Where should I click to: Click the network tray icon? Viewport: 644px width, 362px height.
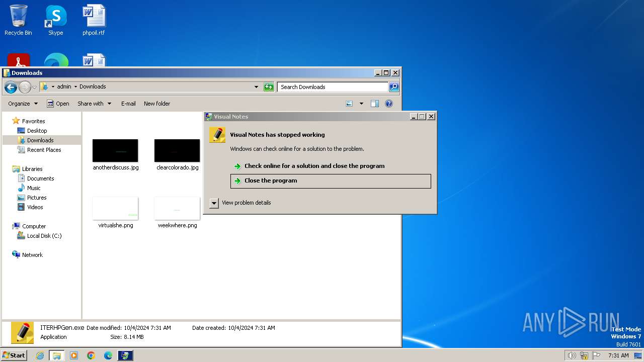click(584, 355)
